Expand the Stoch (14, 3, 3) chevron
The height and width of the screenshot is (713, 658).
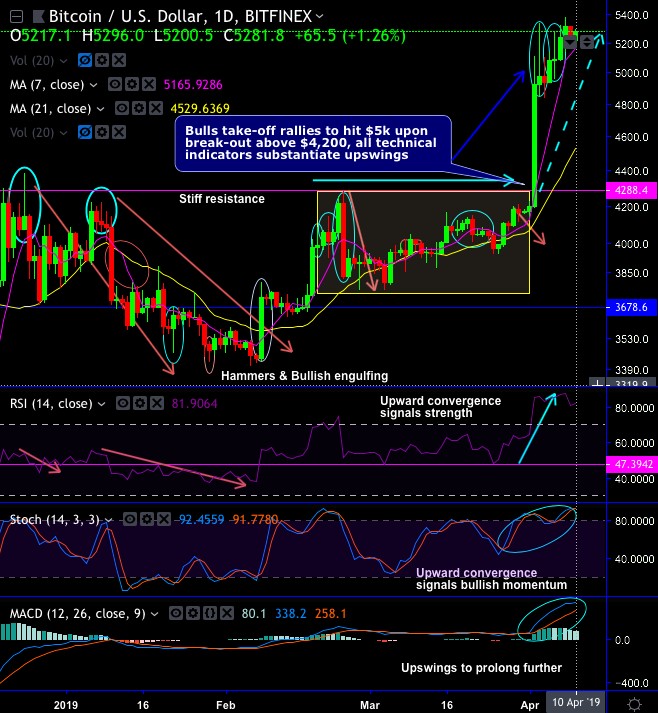tap(108, 520)
